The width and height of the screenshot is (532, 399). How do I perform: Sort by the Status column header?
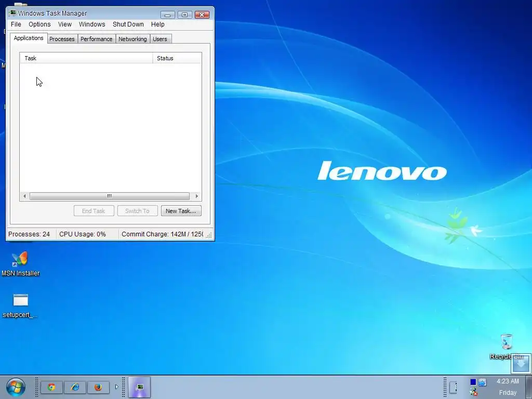177,58
